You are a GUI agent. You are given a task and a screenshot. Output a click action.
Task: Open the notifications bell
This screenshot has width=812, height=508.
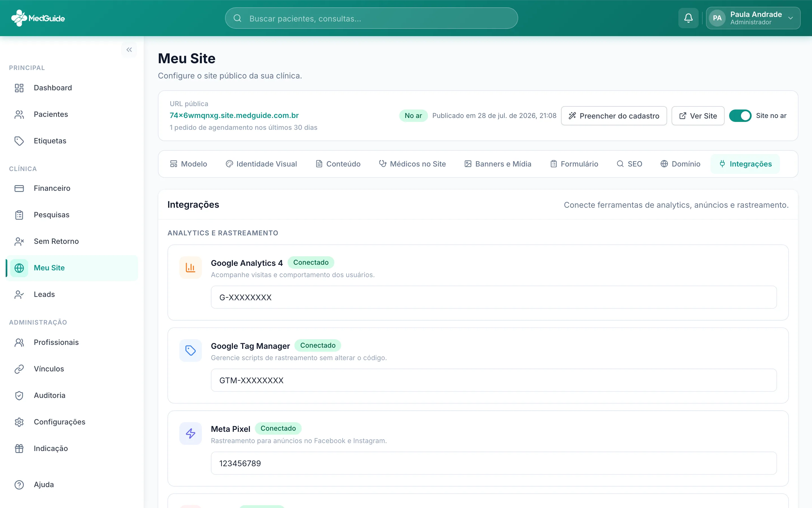tap(688, 18)
